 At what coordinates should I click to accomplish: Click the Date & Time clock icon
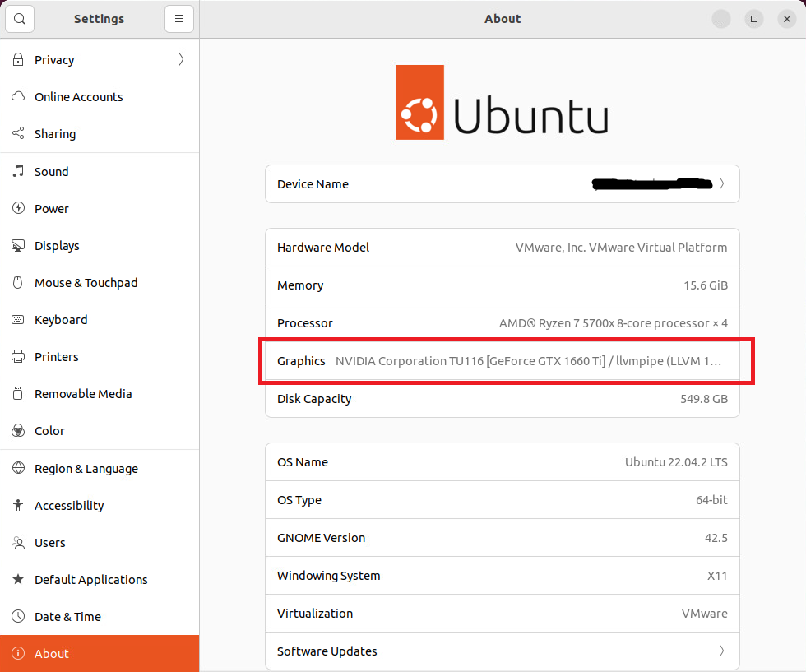tap(18, 616)
